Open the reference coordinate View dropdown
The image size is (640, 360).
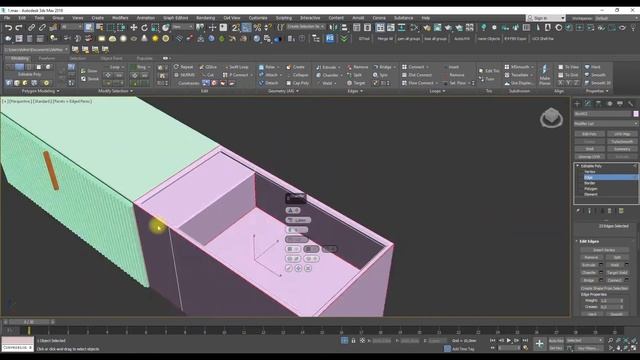click(182, 27)
